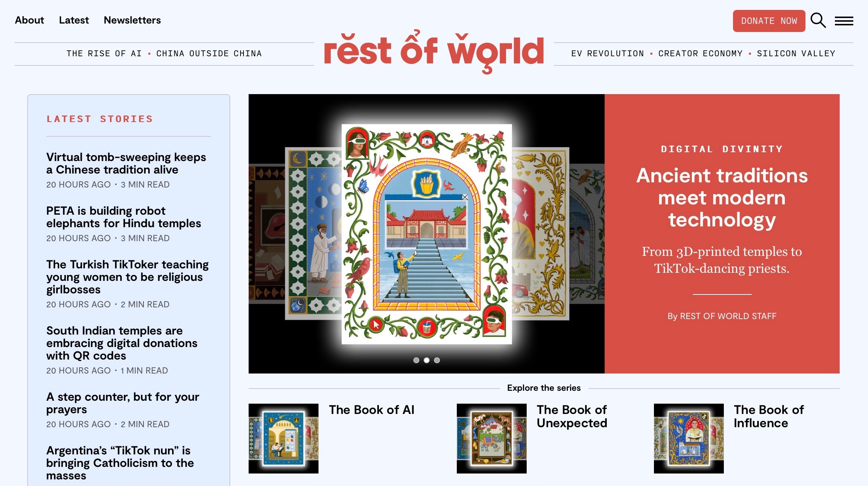Open the Latest menu item
868x486 pixels.
tap(74, 20)
